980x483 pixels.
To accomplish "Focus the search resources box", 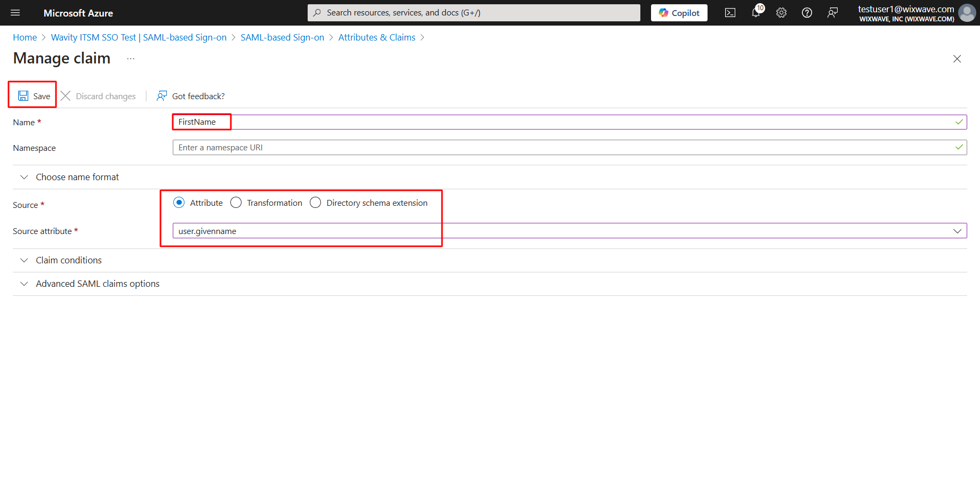I will 473,13.
